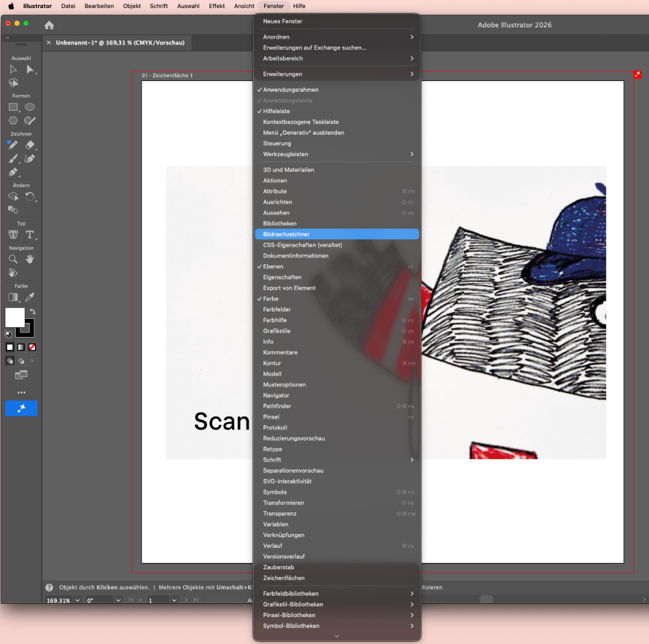This screenshot has height=644, width=649.
Task: Click the blue generative sparkle button
Action: pos(21,408)
